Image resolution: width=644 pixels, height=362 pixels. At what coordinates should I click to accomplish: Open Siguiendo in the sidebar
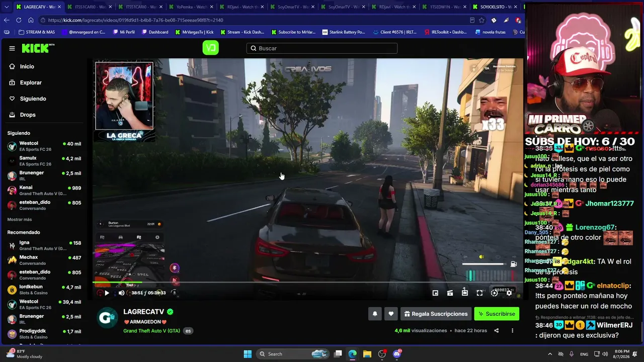click(33, 99)
